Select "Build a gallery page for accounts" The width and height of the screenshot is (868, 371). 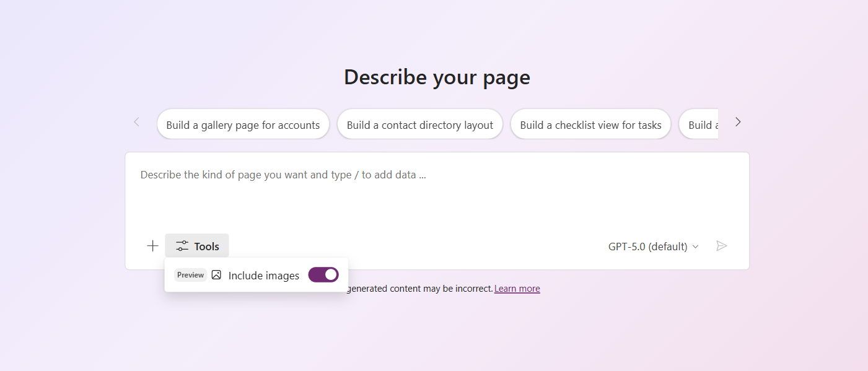(x=243, y=124)
